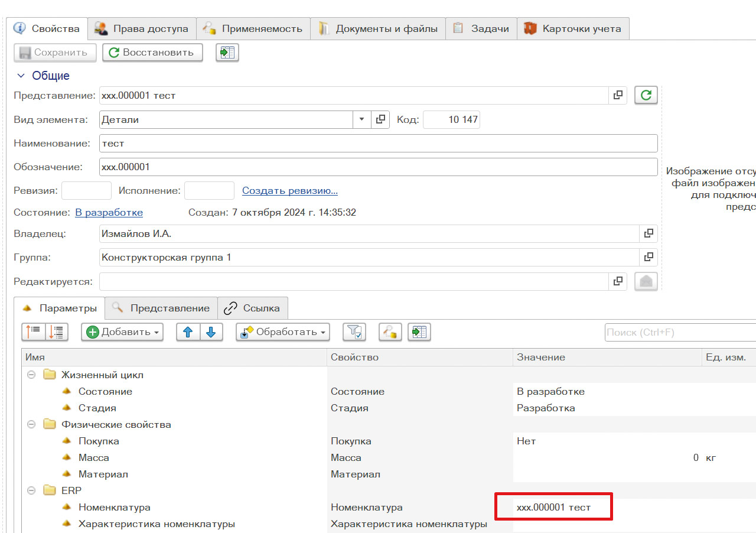Click the Номенклатура parameter row icon
756x533 pixels.
click(x=67, y=507)
